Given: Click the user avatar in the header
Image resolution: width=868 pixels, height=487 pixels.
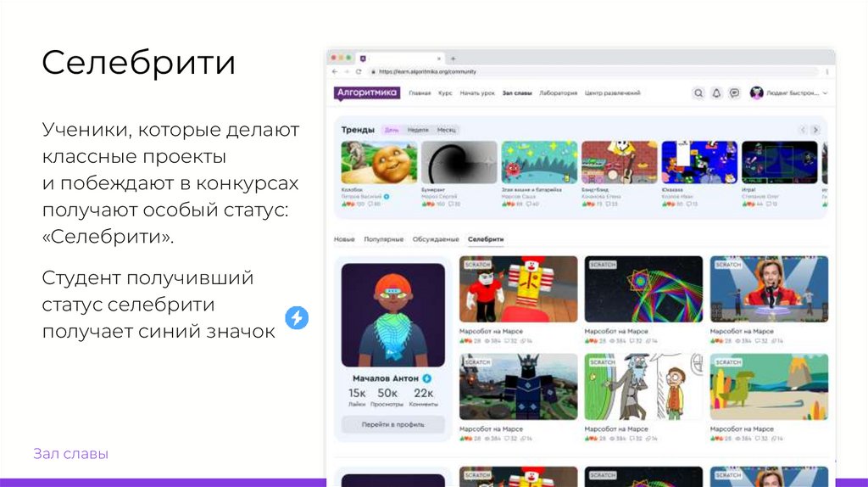Looking at the screenshot, I should point(756,93).
